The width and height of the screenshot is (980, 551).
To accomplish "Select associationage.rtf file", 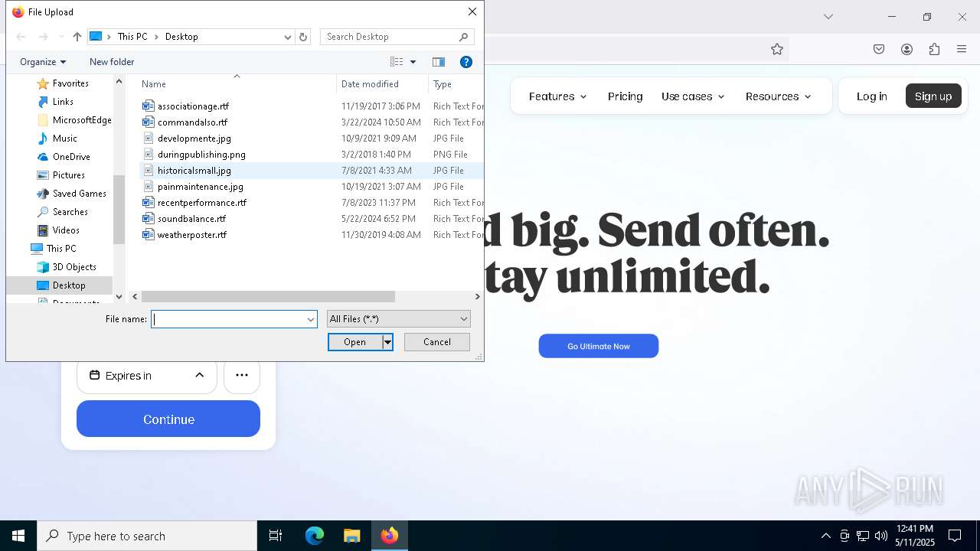I will (x=193, y=106).
